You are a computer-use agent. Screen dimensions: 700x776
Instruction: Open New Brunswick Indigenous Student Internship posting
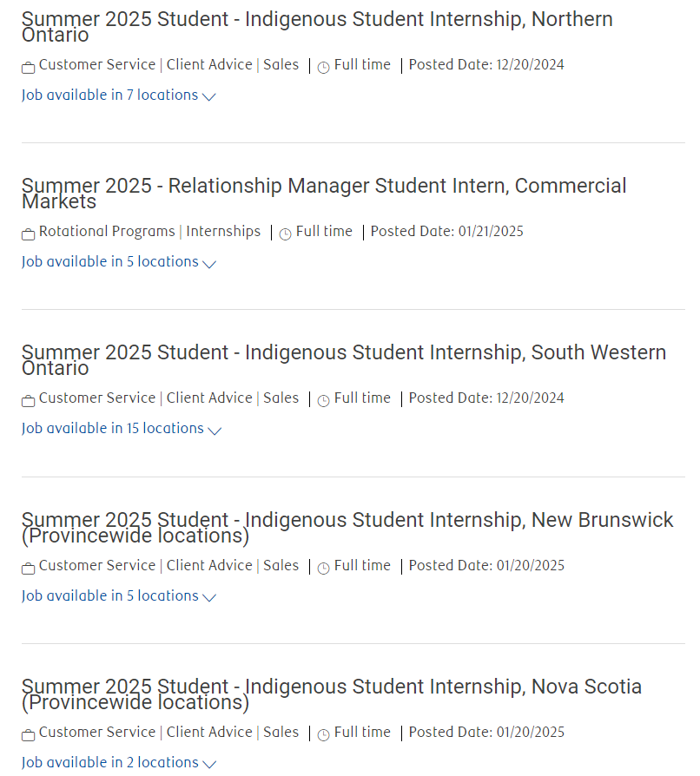click(x=347, y=528)
